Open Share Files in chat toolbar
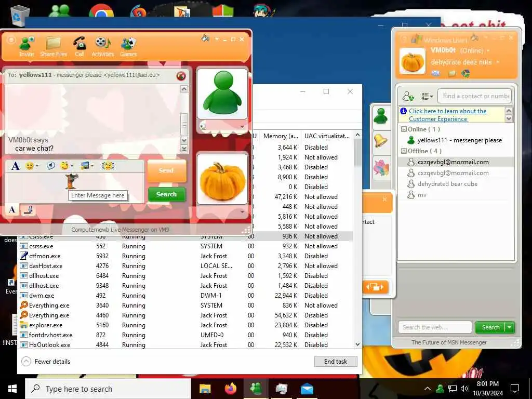Viewport: 532px width, 399px height. 54,47
